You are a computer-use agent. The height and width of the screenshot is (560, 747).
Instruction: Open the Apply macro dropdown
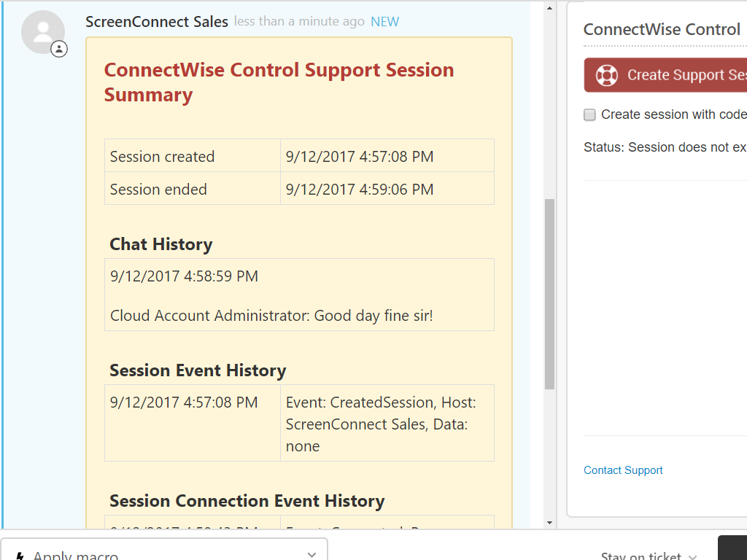coord(164,553)
